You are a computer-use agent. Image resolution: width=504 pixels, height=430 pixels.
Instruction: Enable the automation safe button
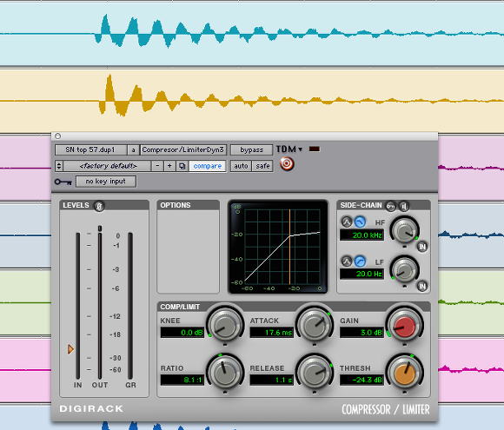click(262, 166)
